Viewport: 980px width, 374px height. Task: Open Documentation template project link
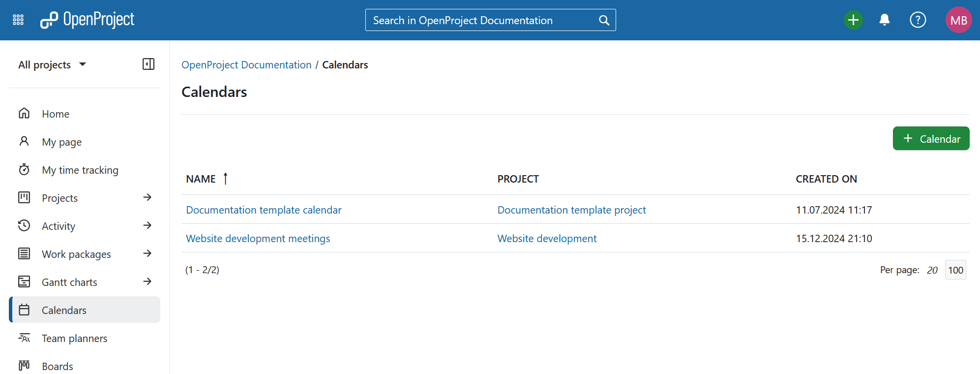click(571, 210)
